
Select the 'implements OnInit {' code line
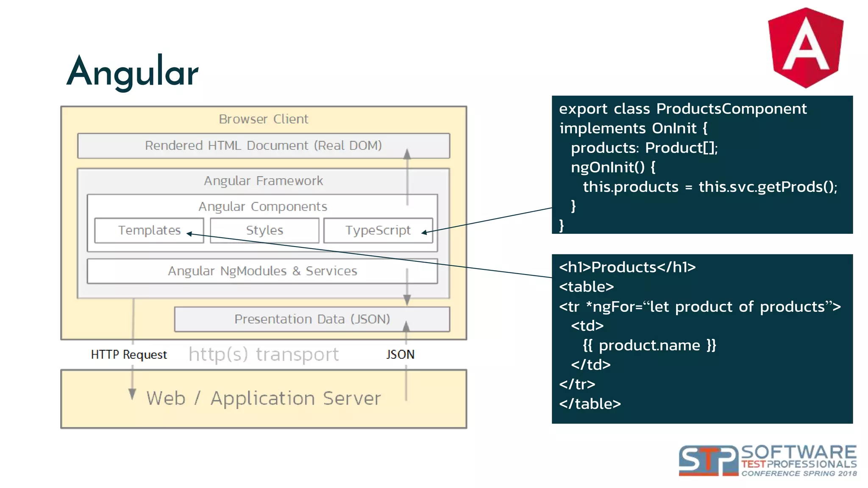coord(633,128)
